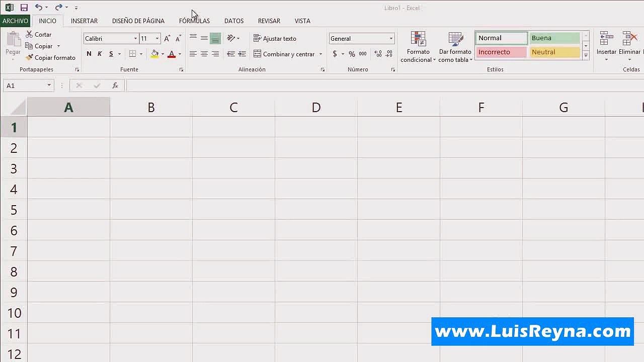
Task: Switch to the INSERTAR tab
Action: point(84,21)
